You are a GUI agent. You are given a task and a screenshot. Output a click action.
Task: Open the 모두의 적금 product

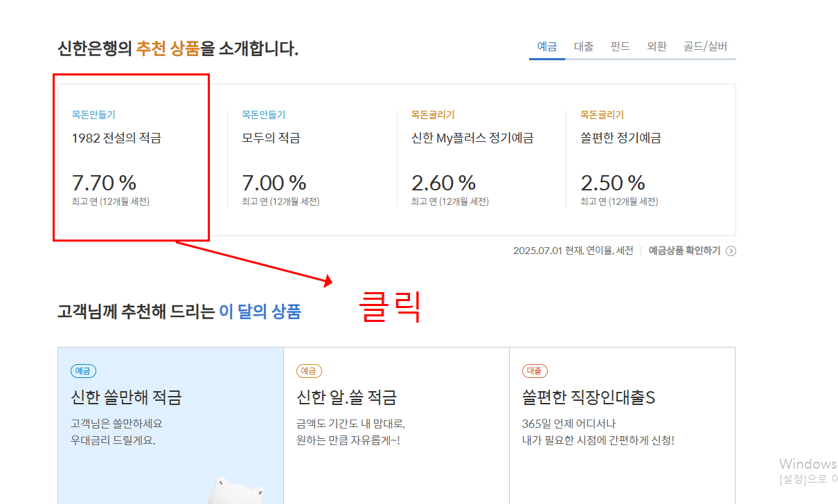(x=271, y=138)
